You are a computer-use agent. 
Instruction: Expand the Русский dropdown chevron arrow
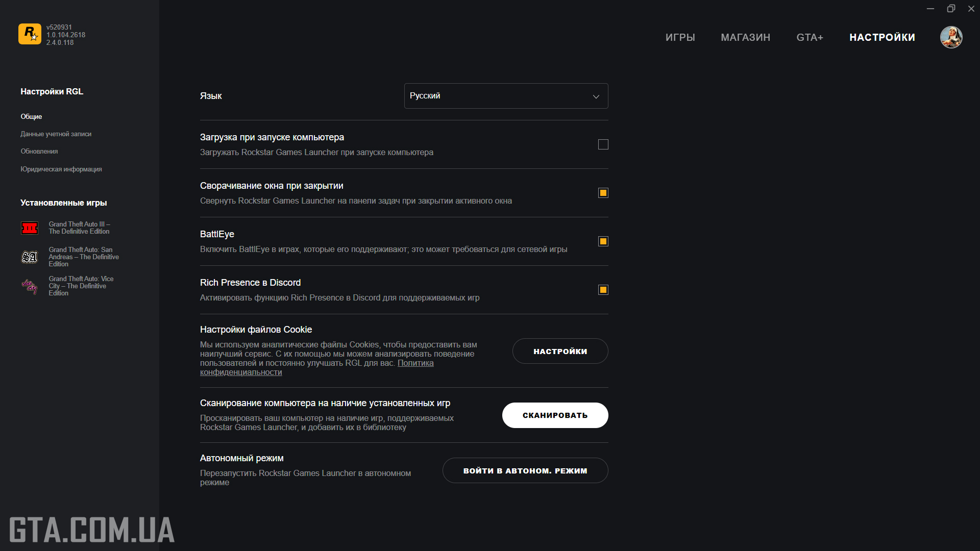coord(596,96)
